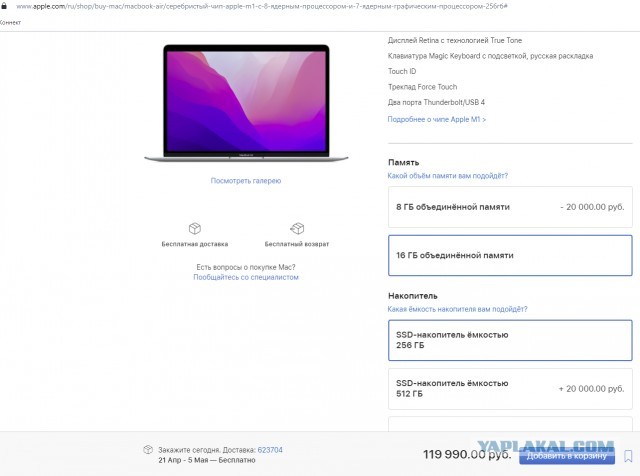This screenshot has height=476, width=640.
Task: Choose SSD-накопитель ёмкостью 512 ГБ
Action: pos(510,389)
